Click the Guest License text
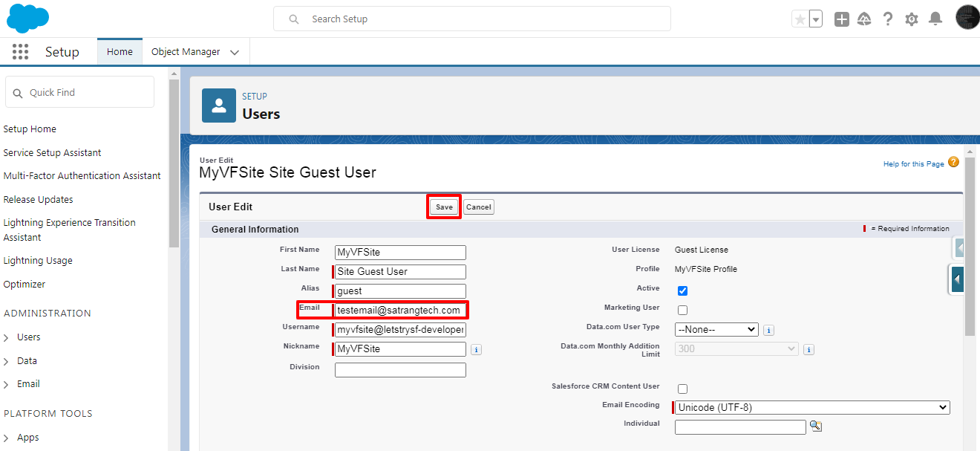980x451 pixels. (x=702, y=250)
